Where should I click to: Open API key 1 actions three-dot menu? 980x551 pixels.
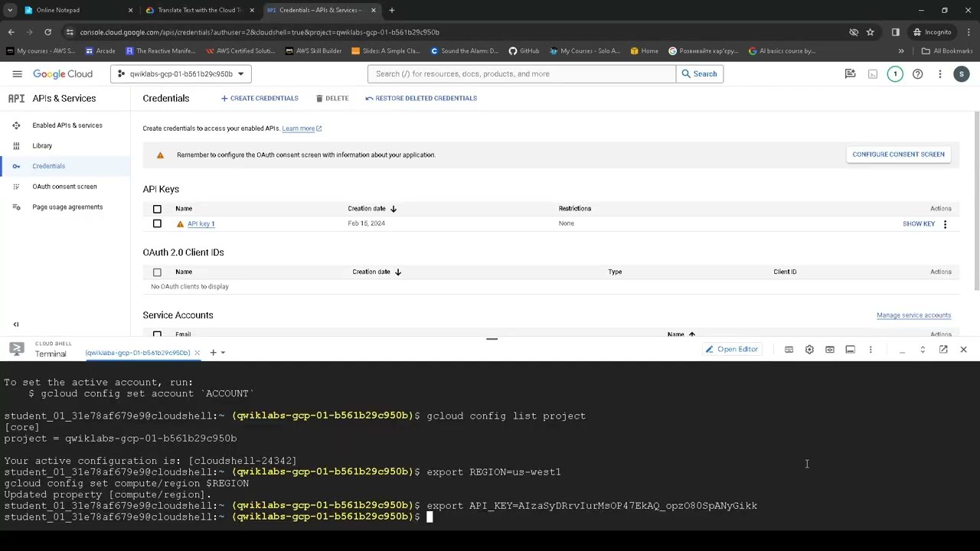pyautogui.click(x=945, y=224)
